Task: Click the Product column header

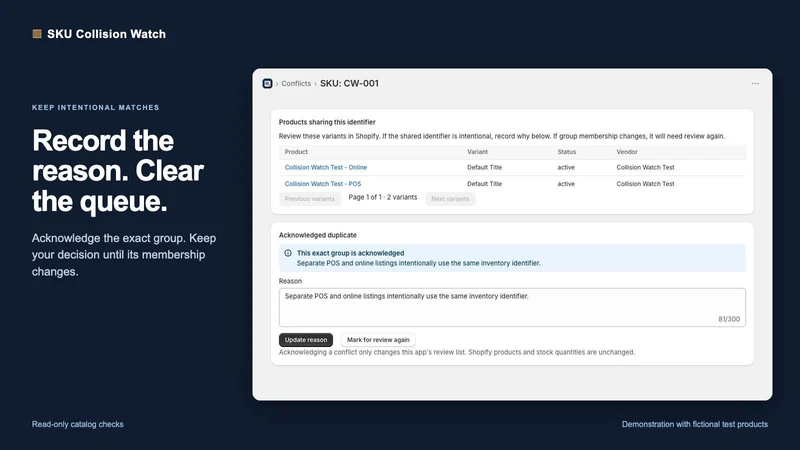Action: [296, 152]
